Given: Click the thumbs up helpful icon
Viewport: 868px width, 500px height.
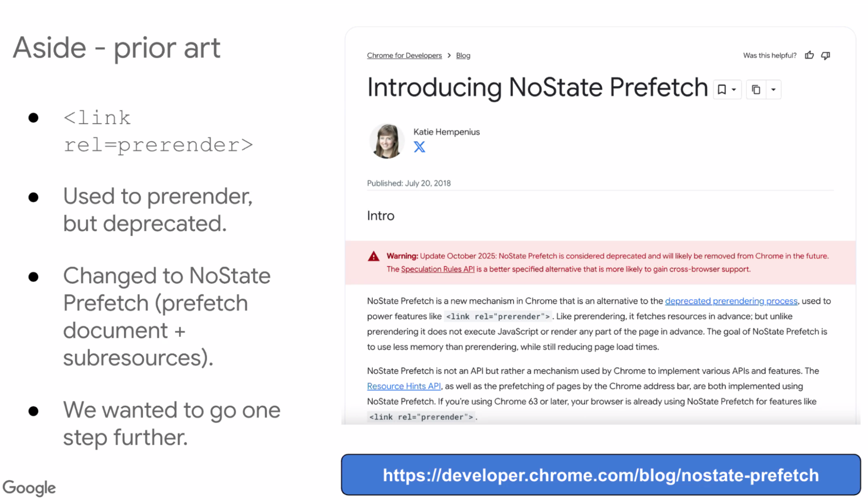Looking at the screenshot, I should coord(809,56).
